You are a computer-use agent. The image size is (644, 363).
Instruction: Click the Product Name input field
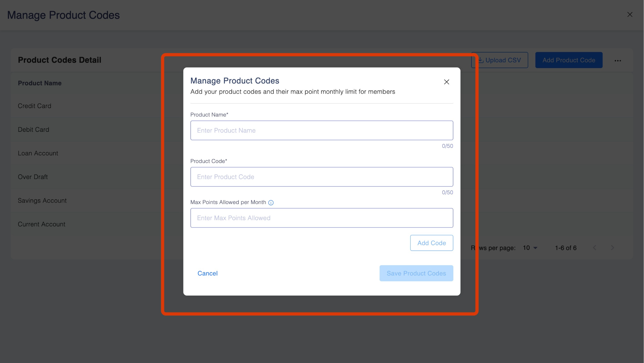click(x=321, y=130)
